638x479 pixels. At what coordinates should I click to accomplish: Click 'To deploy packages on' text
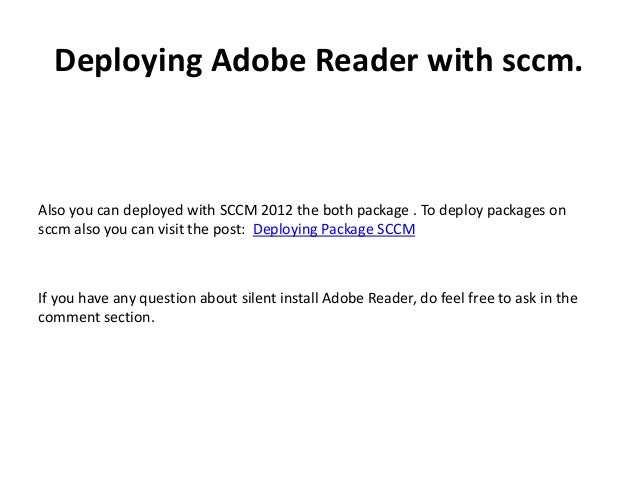[493, 211]
